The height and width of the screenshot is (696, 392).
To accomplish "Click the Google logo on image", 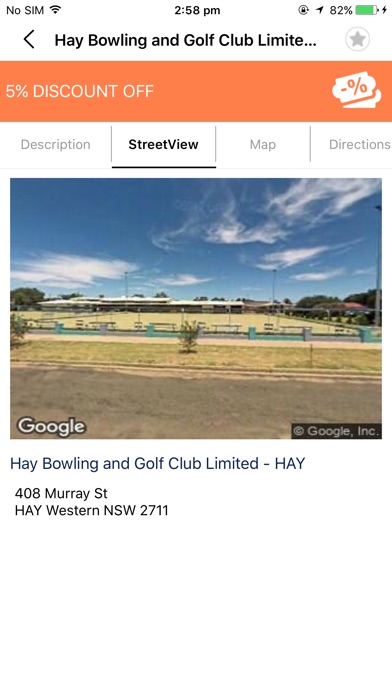I will [51, 427].
